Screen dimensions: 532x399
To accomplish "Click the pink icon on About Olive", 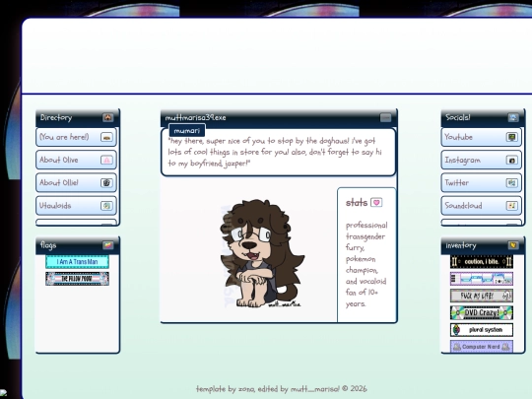I will coord(106,160).
